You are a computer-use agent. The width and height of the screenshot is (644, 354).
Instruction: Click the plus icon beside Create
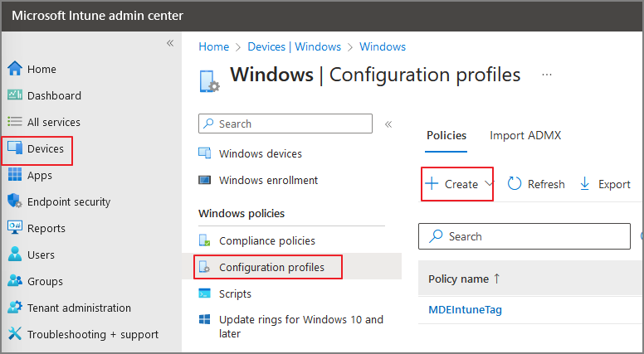(432, 183)
